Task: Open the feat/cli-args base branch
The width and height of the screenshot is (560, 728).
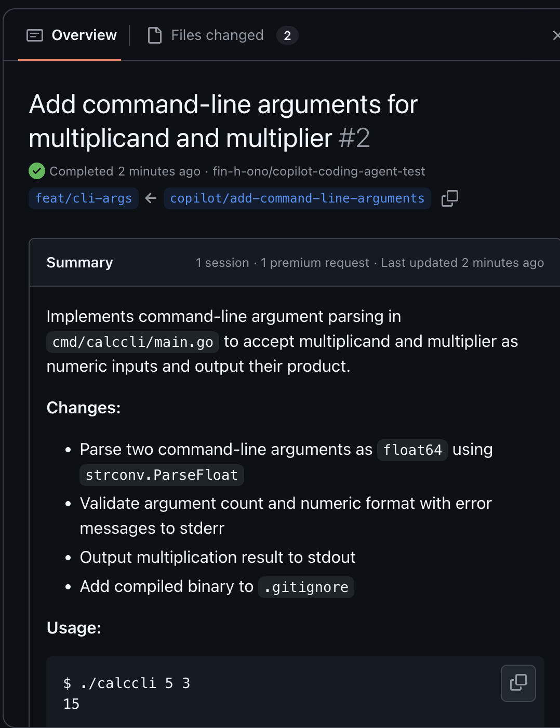Action: tap(84, 198)
